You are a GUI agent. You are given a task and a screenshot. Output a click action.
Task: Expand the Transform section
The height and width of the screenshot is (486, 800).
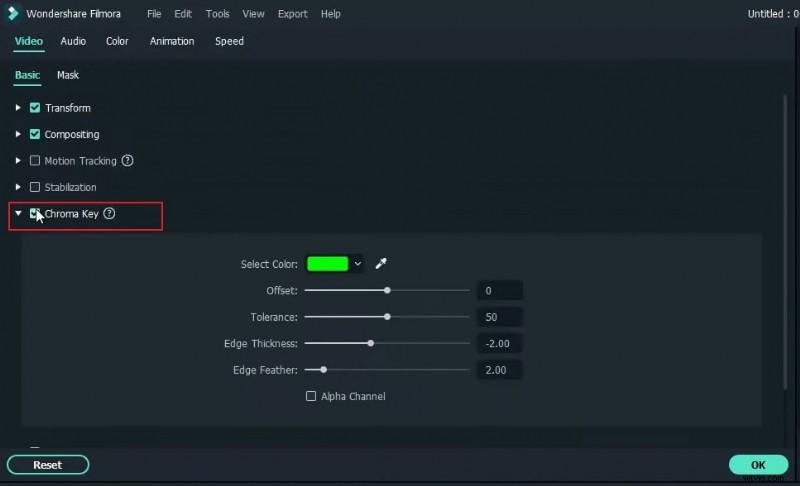point(18,108)
